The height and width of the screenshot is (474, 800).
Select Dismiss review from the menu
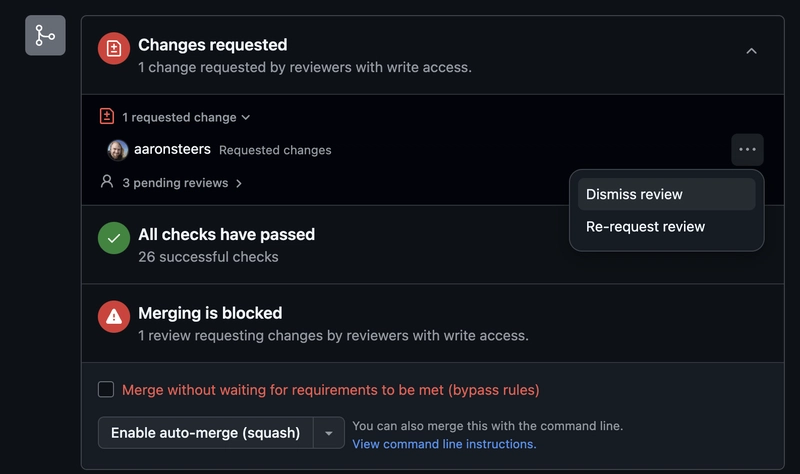(666, 194)
